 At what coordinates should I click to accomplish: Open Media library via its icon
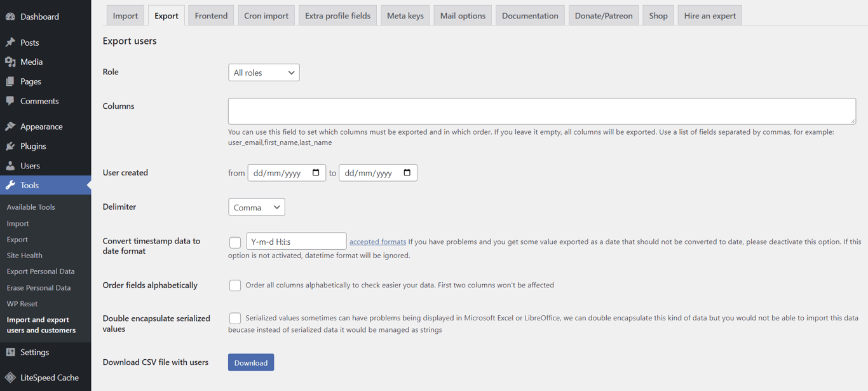(x=11, y=62)
